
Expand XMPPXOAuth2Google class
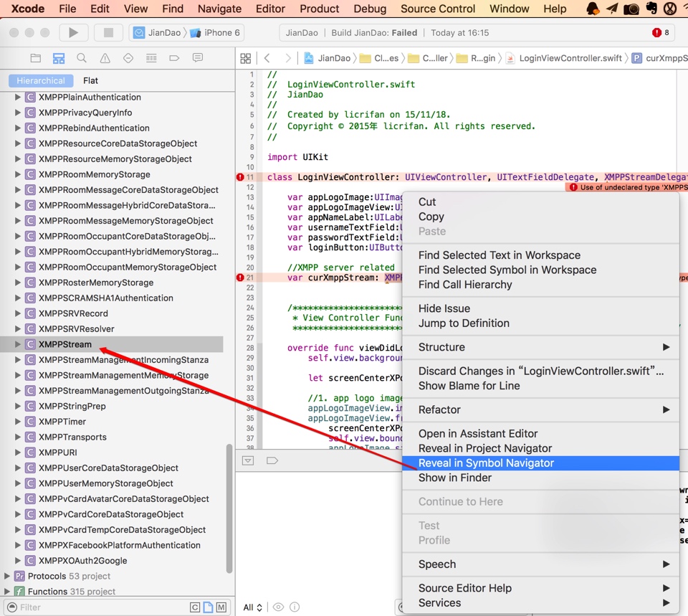[17, 560]
